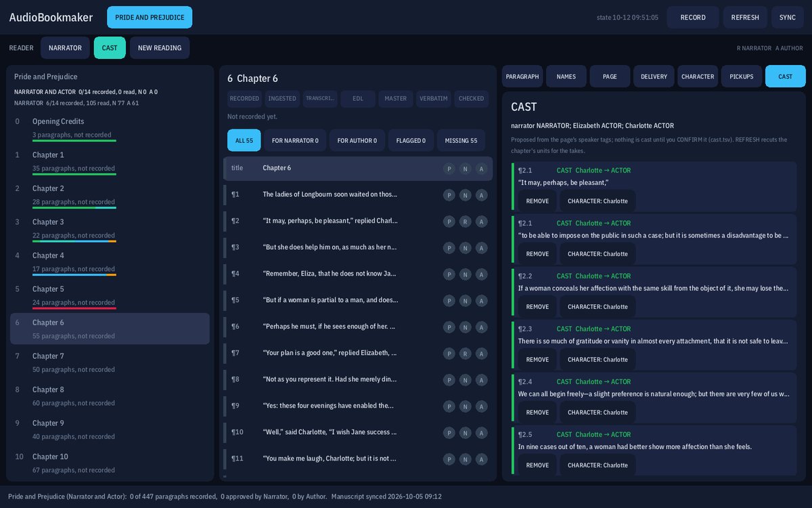This screenshot has height=508, width=812.
Task: Filter paragraphs by FOR NARRATOR 0
Action: coord(295,141)
